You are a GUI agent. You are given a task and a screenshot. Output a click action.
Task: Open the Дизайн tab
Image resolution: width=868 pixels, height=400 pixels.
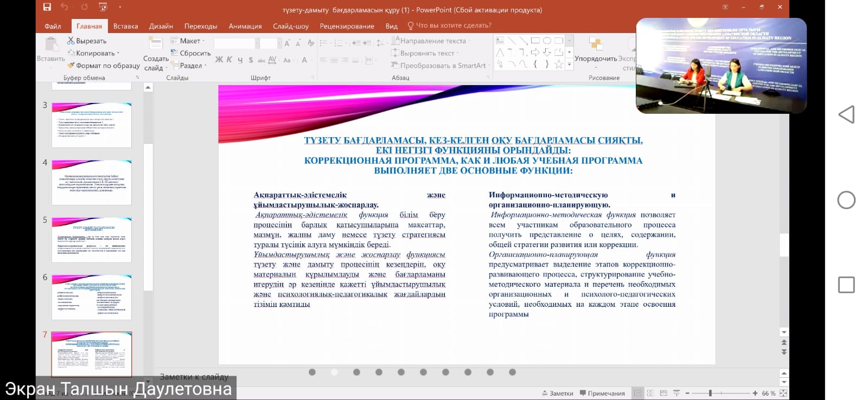click(x=161, y=26)
